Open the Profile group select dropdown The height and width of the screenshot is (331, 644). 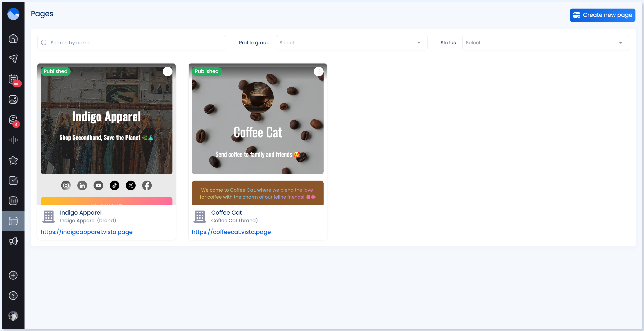[x=351, y=43]
